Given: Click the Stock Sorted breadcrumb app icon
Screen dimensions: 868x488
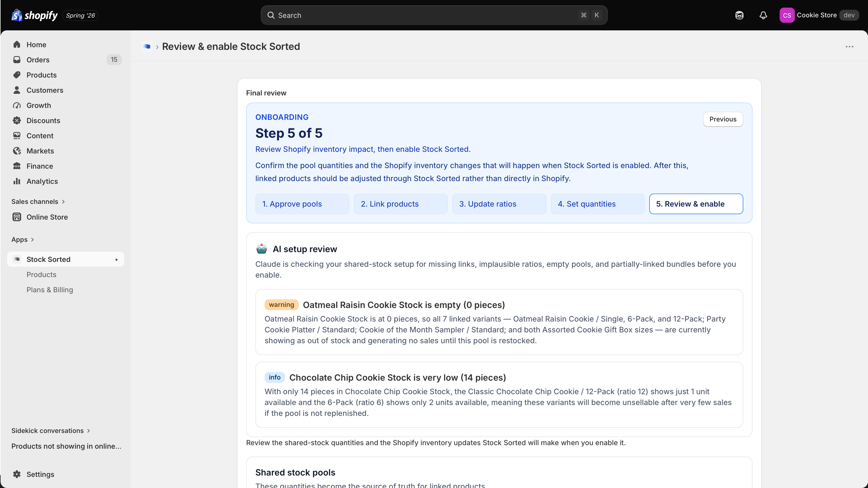Looking at the screenshot, I should [147, 47].
